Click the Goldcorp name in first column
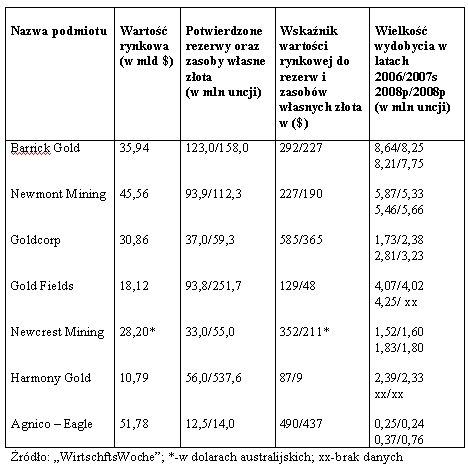468x468 pixels. click(x=35, y=240)
